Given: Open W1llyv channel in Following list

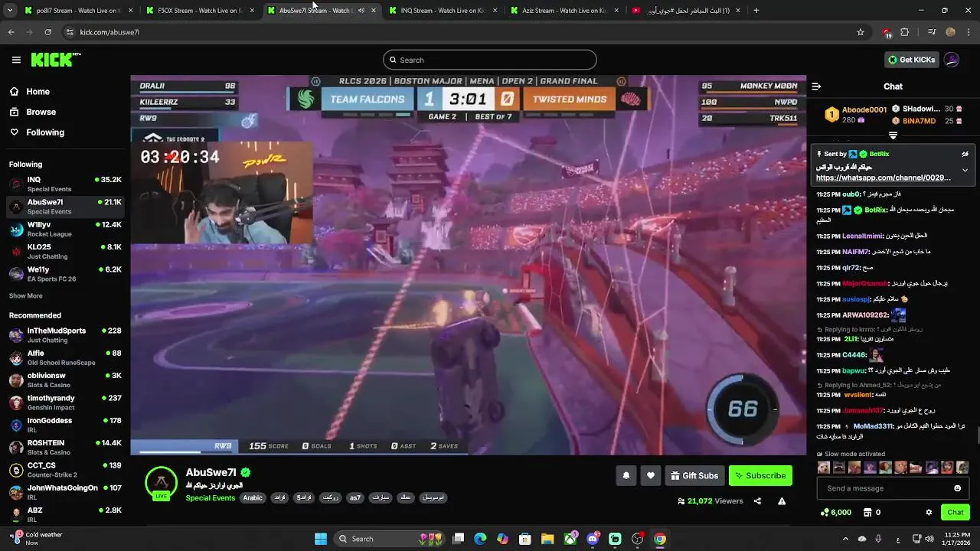Looking at the screenshot, I should (x=65, y=229).
